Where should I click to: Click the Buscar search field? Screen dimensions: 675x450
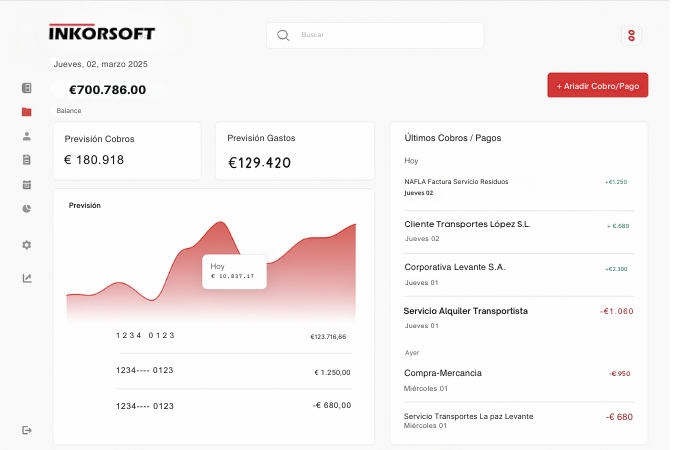(385, 35)
